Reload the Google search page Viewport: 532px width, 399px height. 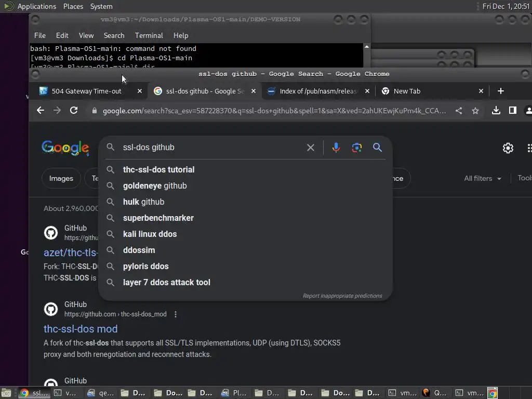point(74,110)
